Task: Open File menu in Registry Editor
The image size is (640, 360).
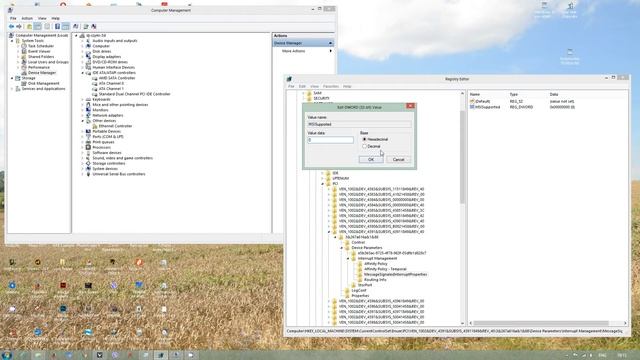Action: click(291, 87)
